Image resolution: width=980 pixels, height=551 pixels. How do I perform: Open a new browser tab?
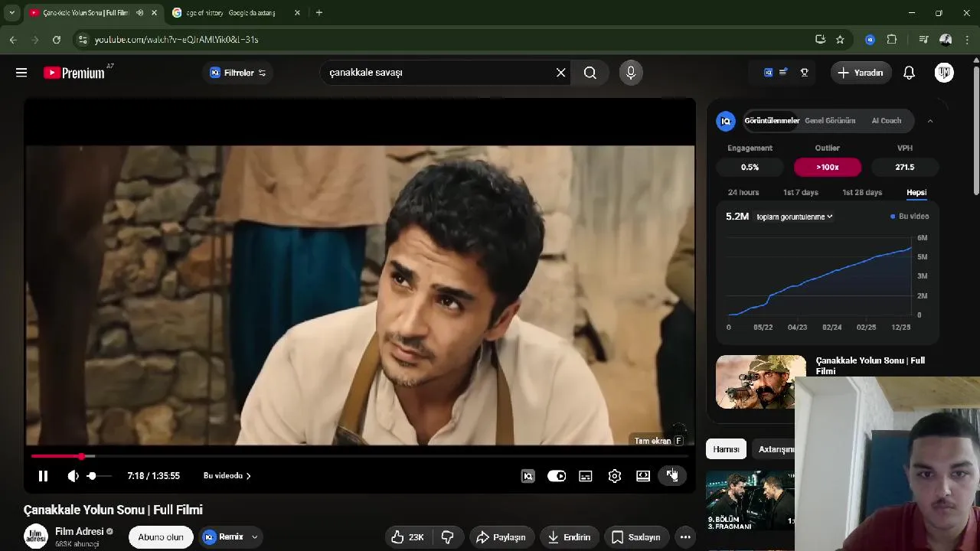point(319,13)
